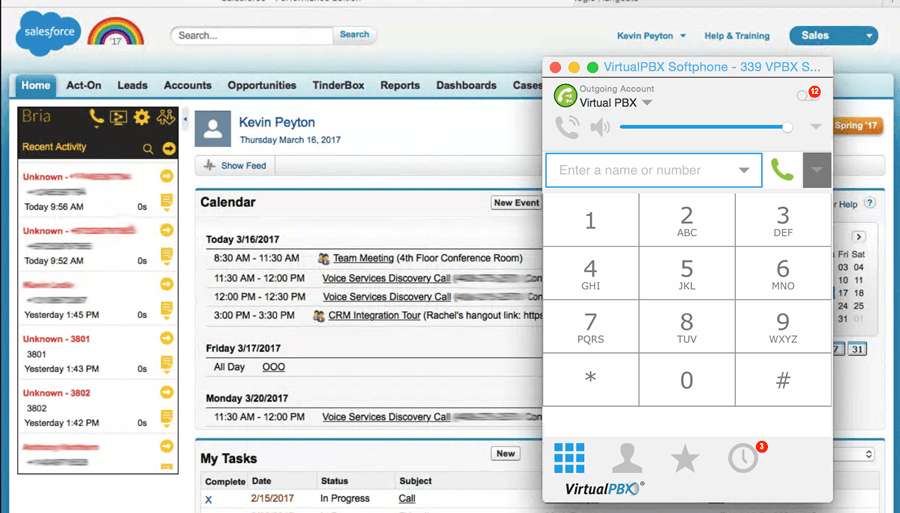This screenshot has height=513, width=900.
Task: Click Kevin Peyton profile avatar
Action: (x=213, y=129)
